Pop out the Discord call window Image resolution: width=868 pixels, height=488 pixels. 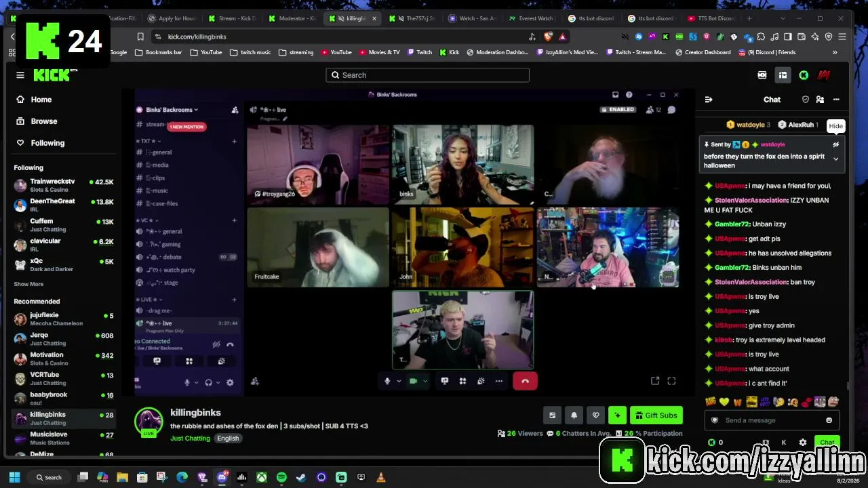coord(655,381)
